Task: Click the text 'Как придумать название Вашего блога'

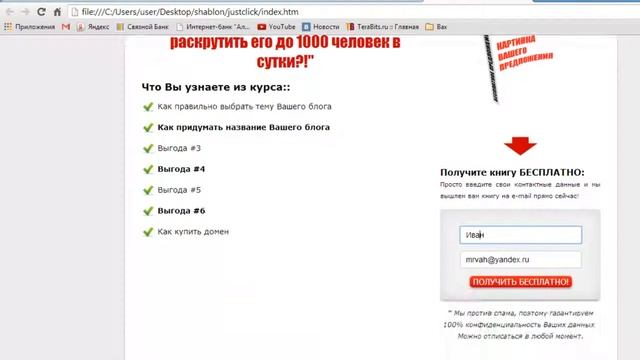Action: coord(243,127)
